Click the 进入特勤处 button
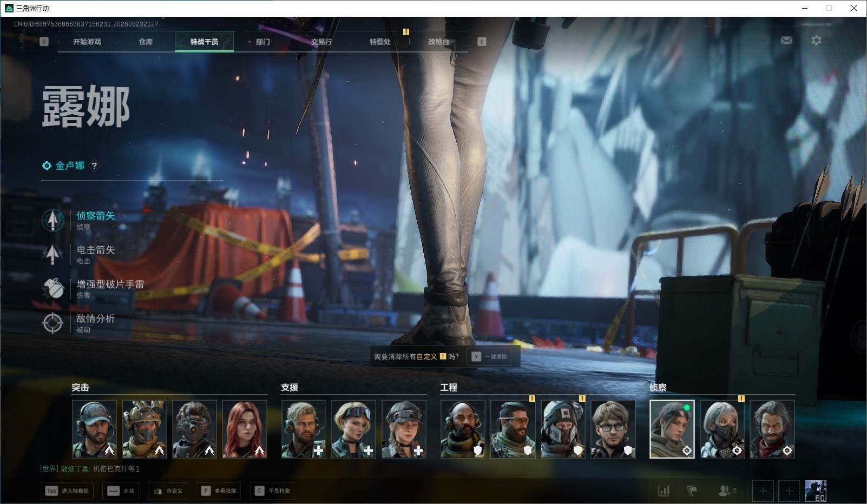867x504 pixels. [67, 491]
